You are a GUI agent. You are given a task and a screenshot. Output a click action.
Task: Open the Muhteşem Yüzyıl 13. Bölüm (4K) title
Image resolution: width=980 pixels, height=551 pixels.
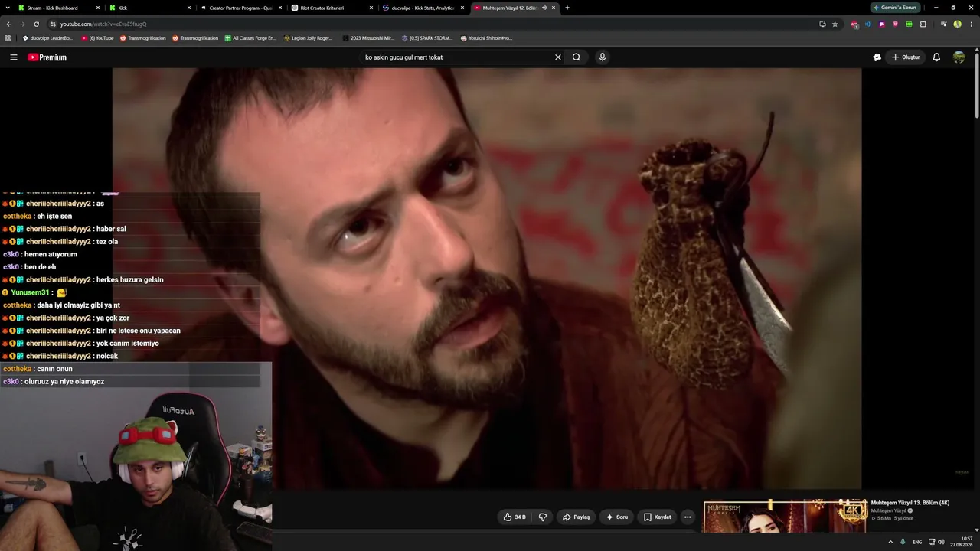[910, 503]
